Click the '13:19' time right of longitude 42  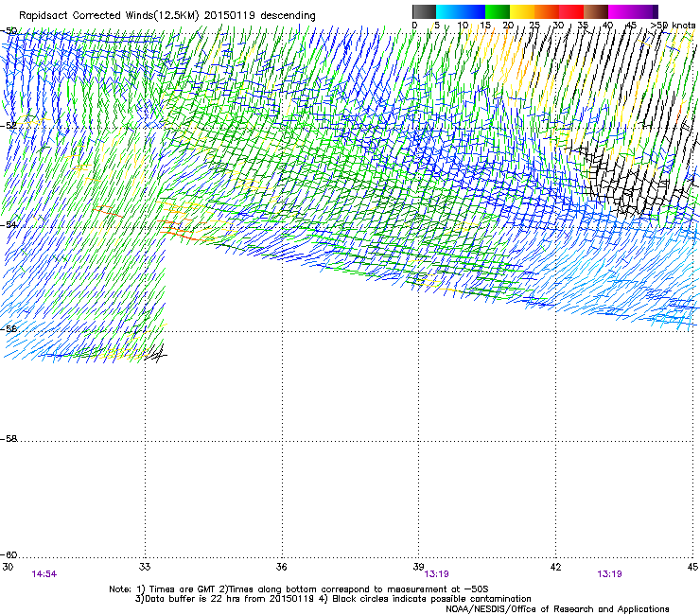[609, 574]
